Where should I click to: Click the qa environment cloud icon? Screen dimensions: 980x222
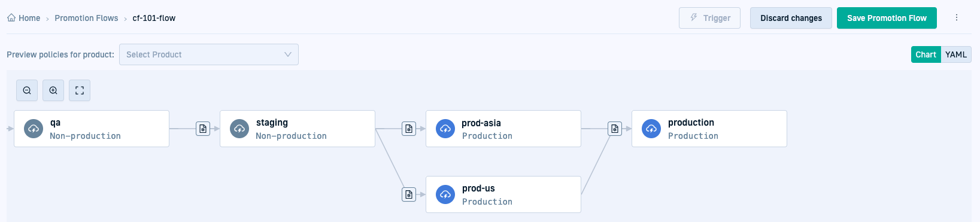pyautogui.click(x=34, y=129)
